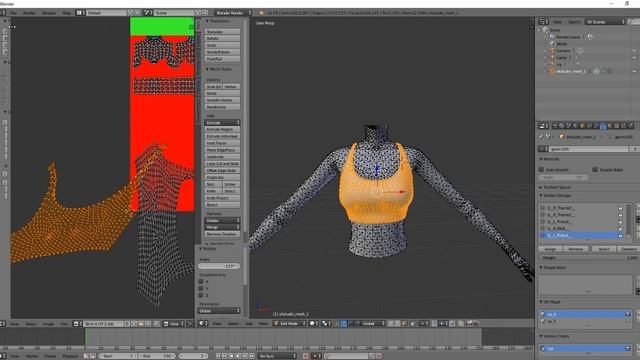Screen dimensions: 640x360
Task: Toggle Constraint Axis Y checkbox
Action: (201, 288)
